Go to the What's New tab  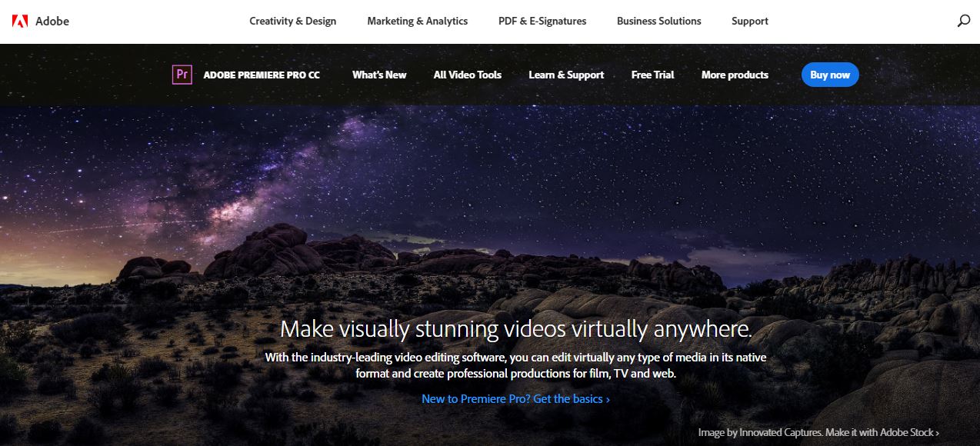tap(379, 75)
